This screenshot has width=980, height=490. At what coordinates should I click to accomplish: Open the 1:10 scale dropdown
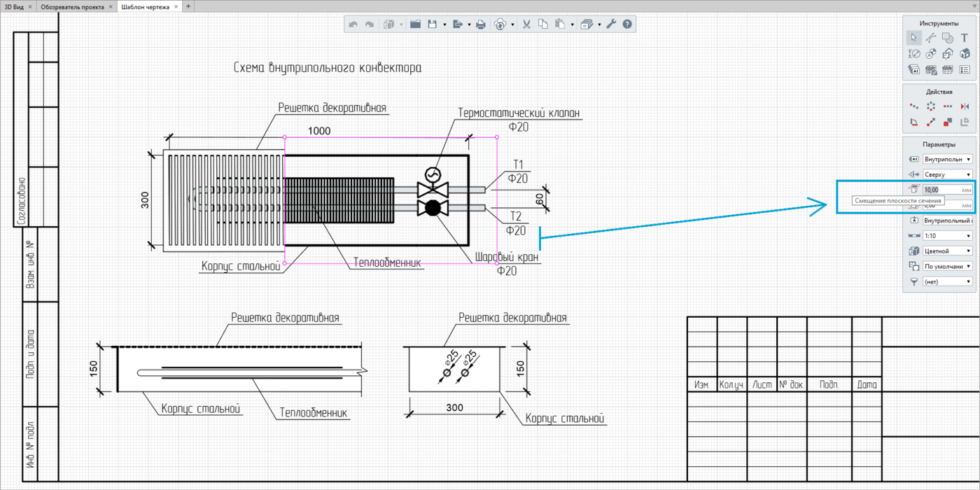point(947,236)
